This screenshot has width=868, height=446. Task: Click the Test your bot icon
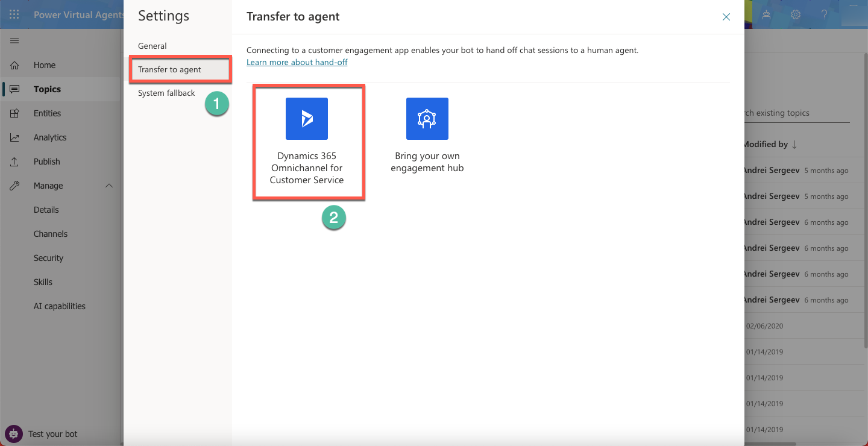(14, 433)
